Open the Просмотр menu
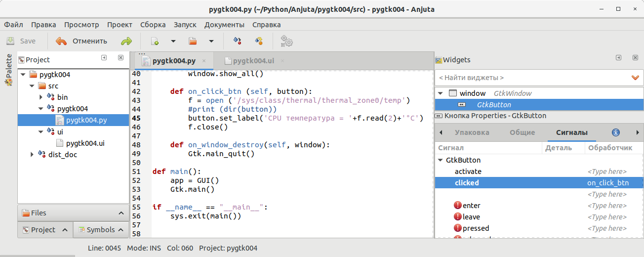The height and width of the screenshot is (257, 644). click(81, 25)
